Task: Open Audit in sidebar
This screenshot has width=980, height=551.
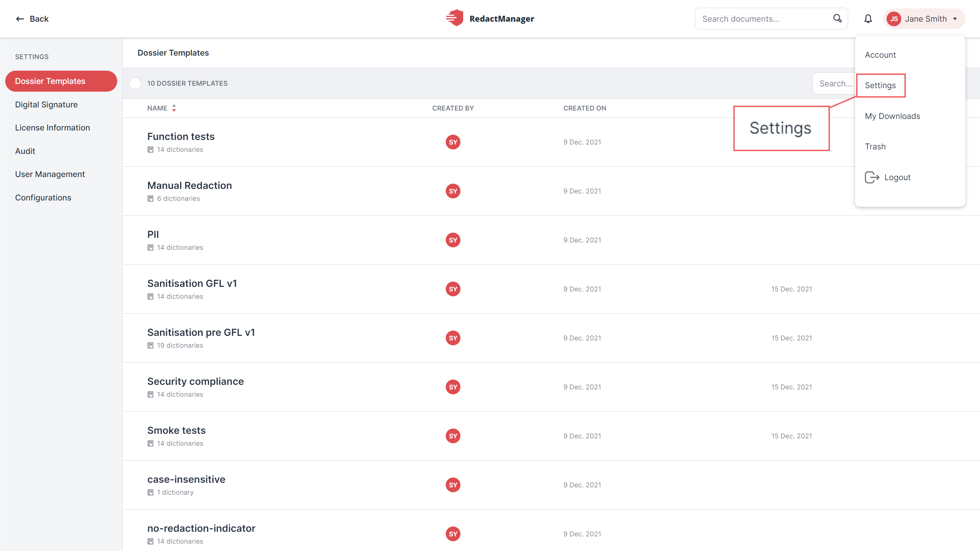Action: (25, 151)
